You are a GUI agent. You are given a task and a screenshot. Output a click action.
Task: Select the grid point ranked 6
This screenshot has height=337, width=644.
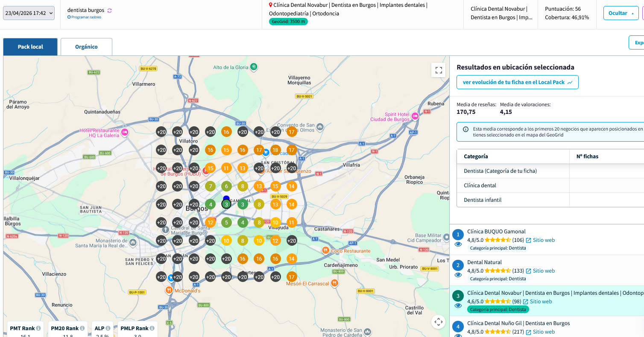[x=226, y=186]
